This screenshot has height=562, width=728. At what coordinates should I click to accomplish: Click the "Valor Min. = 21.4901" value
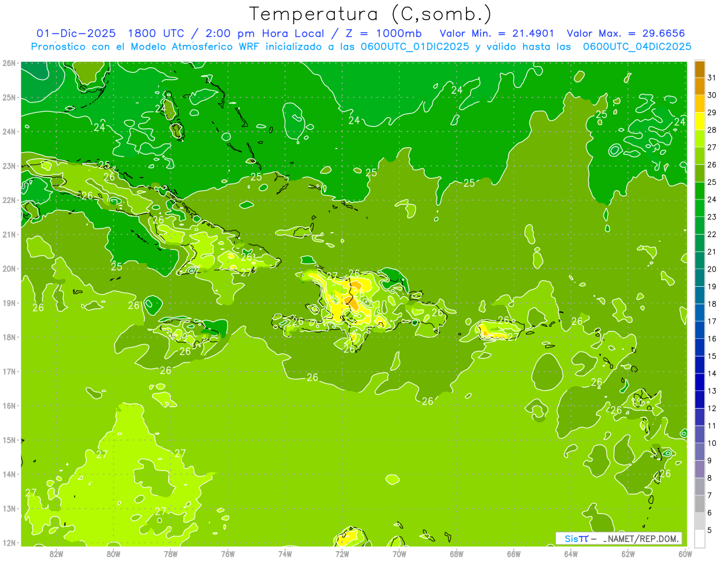click(x=497, y=33)
